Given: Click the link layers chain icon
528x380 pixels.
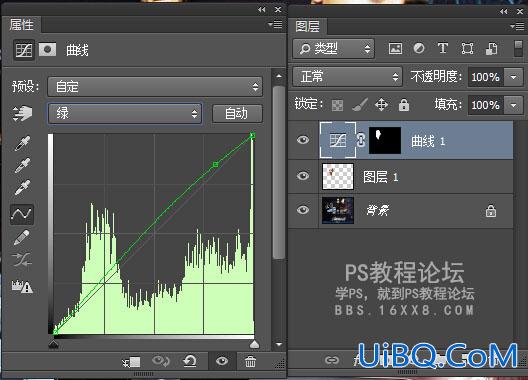Looking at the screenshot, I should pyautogui.click(x=332, y=360).
